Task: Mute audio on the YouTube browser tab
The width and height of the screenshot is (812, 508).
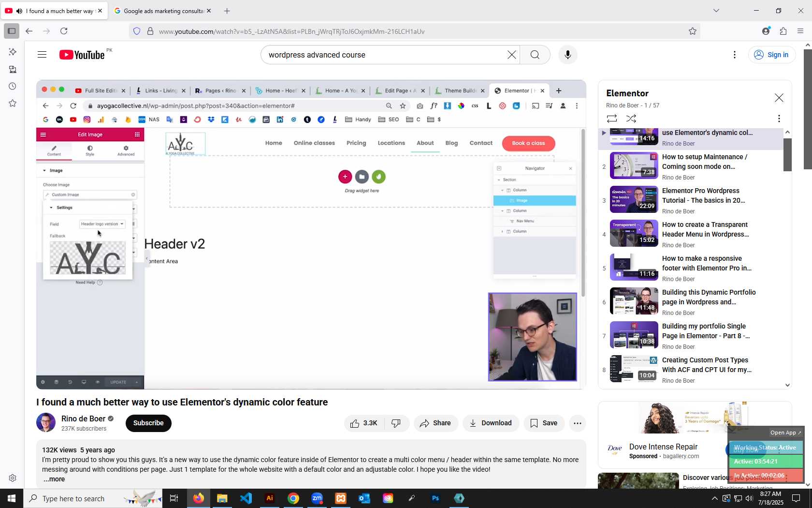Action: (19, 11)
